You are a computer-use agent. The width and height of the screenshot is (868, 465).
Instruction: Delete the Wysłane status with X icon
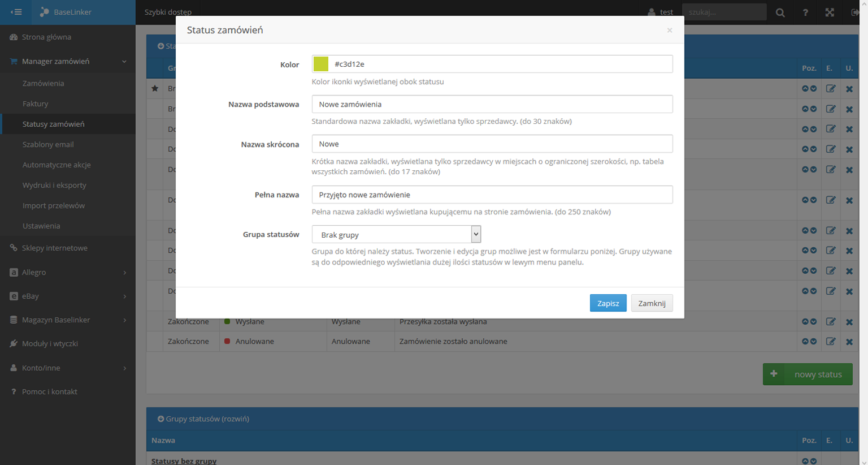(x=849, y=322)
